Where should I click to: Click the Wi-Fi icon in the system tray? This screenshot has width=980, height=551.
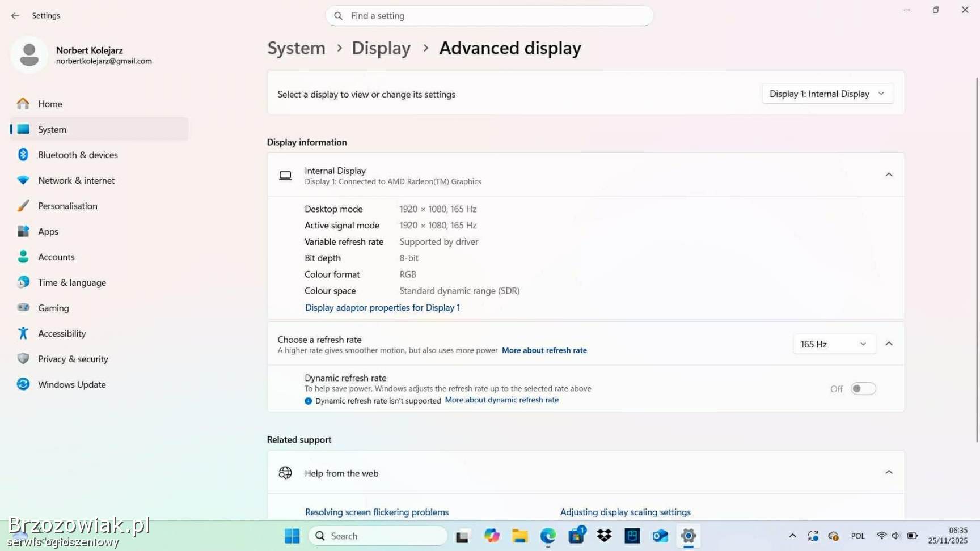[881, 536]
